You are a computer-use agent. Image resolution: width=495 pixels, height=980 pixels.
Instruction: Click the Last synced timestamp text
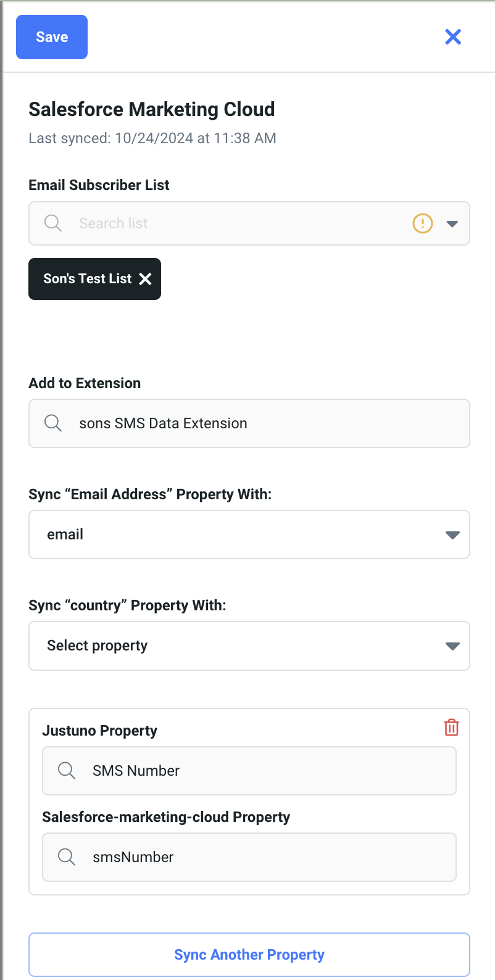(x=152, y=138)
